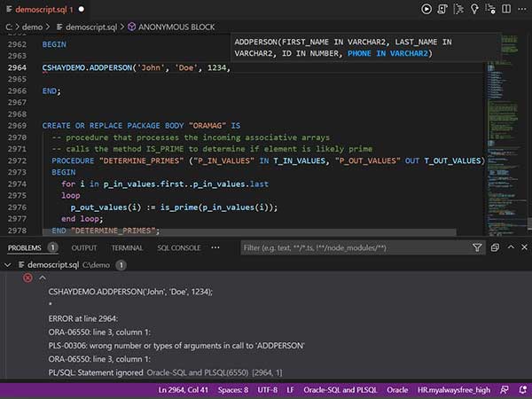Click the red error icon in Problems list
This screenshot has width=532, height=399.
[x=27, y=278]
